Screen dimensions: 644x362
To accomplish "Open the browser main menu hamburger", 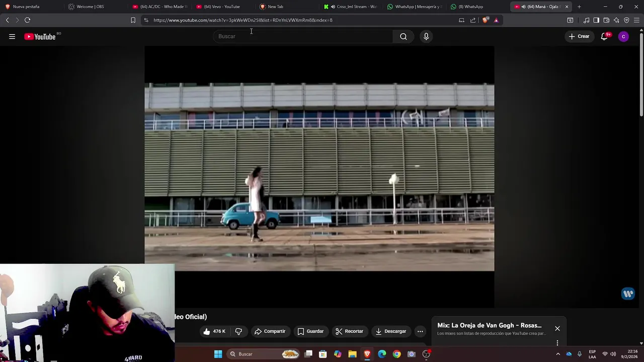I will (637, 20).
